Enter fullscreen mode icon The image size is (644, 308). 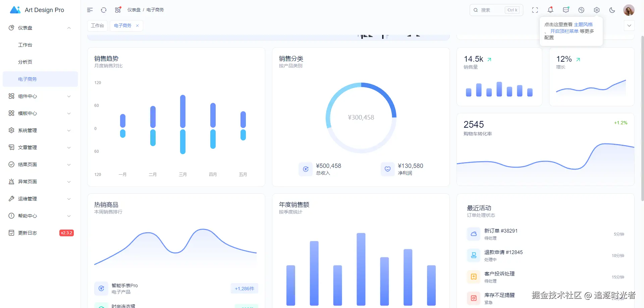pyautogui.click(x=535, y=10)
